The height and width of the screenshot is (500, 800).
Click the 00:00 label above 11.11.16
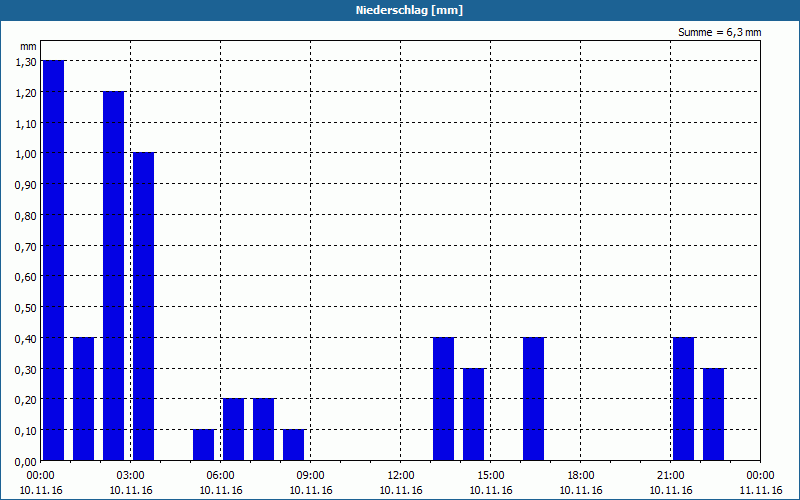click(760, 476)
